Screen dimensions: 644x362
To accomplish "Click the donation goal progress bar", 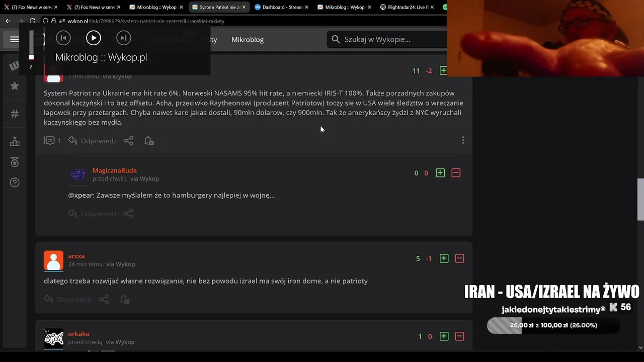I will point(553,325).
